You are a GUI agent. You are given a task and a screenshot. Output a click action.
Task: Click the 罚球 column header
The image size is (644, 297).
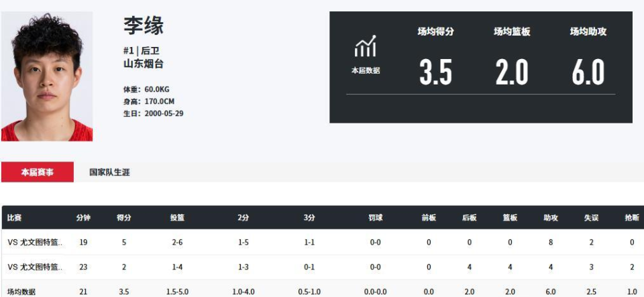click(376, 217)
